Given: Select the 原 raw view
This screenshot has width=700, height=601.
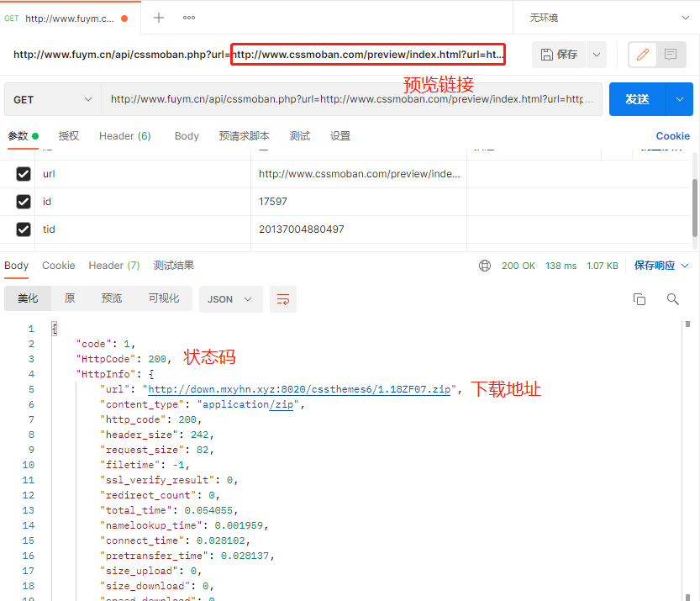Looking at the screenshot, I should tap(70, 298).
